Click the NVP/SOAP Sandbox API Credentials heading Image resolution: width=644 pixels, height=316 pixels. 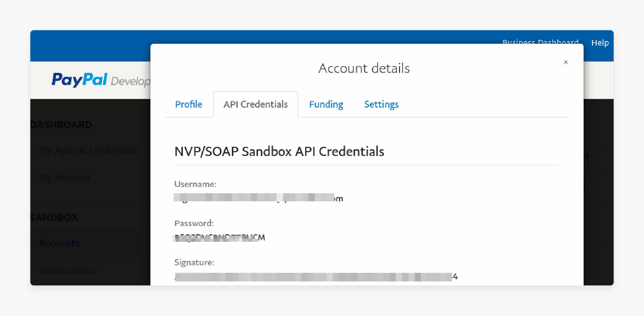(x=279, y=151)
